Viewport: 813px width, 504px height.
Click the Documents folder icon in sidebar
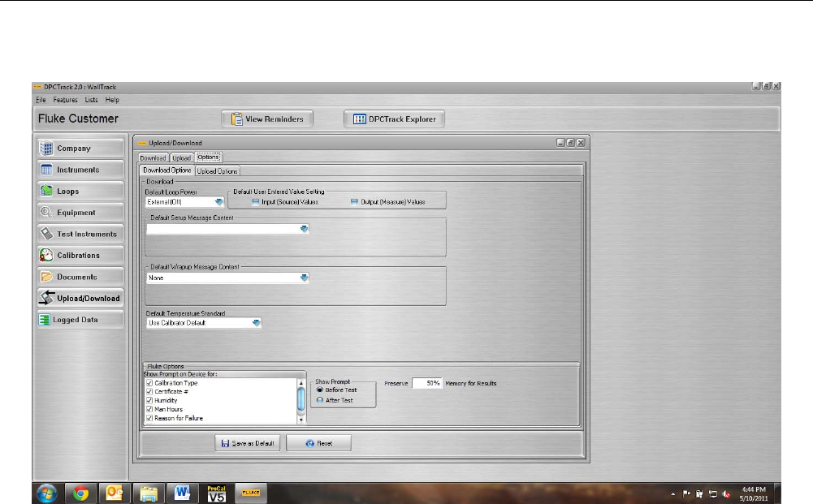point(46,277)
